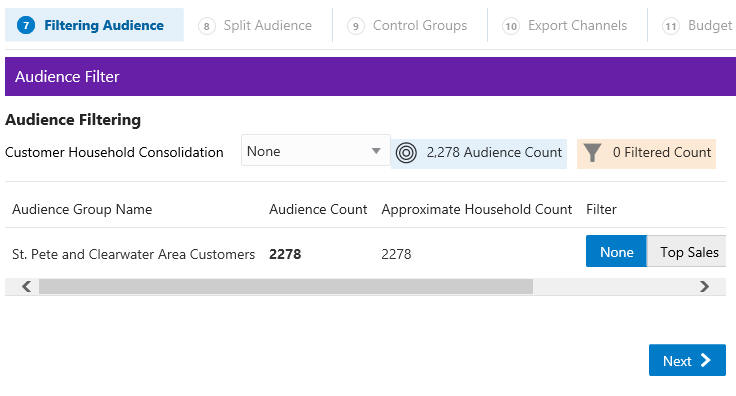Screen dimensions: 736x396
Task: Click the Filter column header
Action: (x=601, y=209)
